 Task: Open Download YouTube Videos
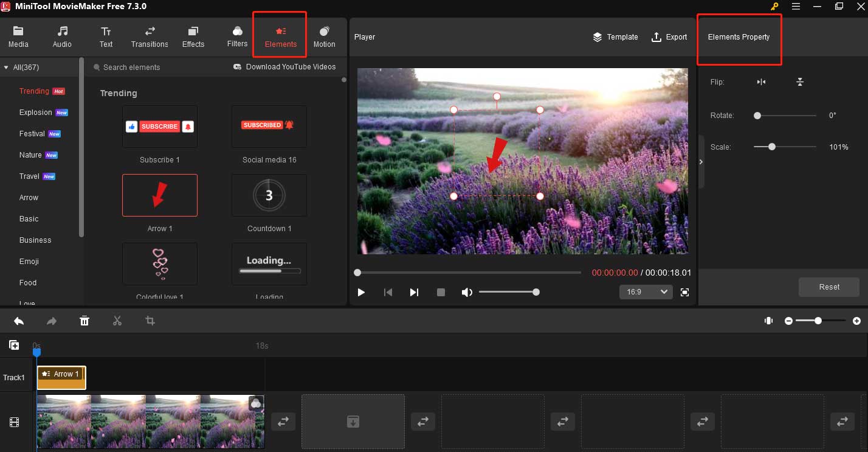click(284, 67)
